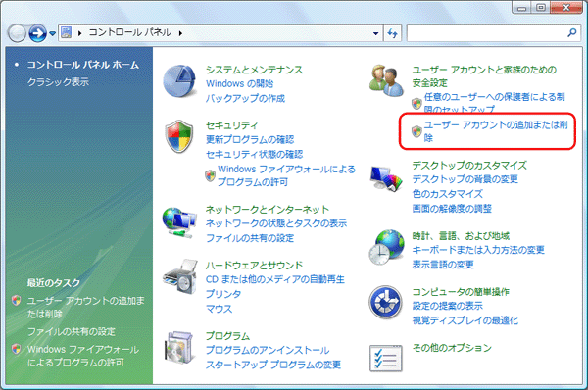Click the Clock, Language and Region globe icon

click(386, 248)
